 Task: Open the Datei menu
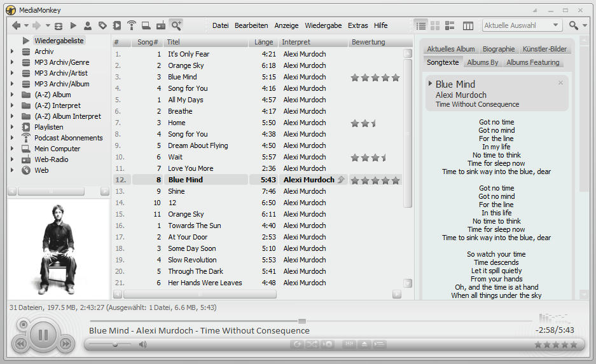pos(221,25)
